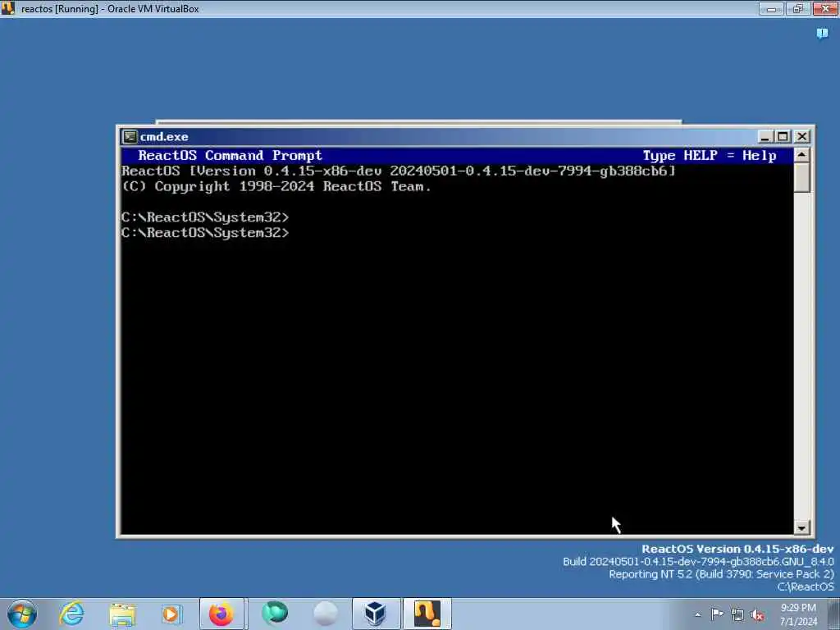Viewport: 840px width, 630px height.
Task: Click the last C:\ReactOS\System32> prompt line
Action: pyautogui.click(x=205, y=232)
